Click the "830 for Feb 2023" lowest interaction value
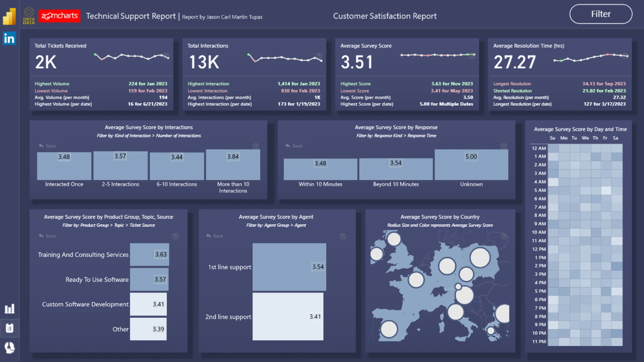 (301, 91)
